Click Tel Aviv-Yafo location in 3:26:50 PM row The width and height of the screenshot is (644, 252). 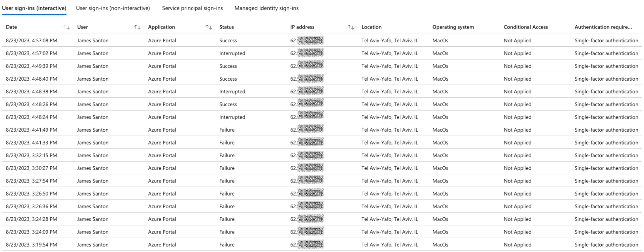390,194
